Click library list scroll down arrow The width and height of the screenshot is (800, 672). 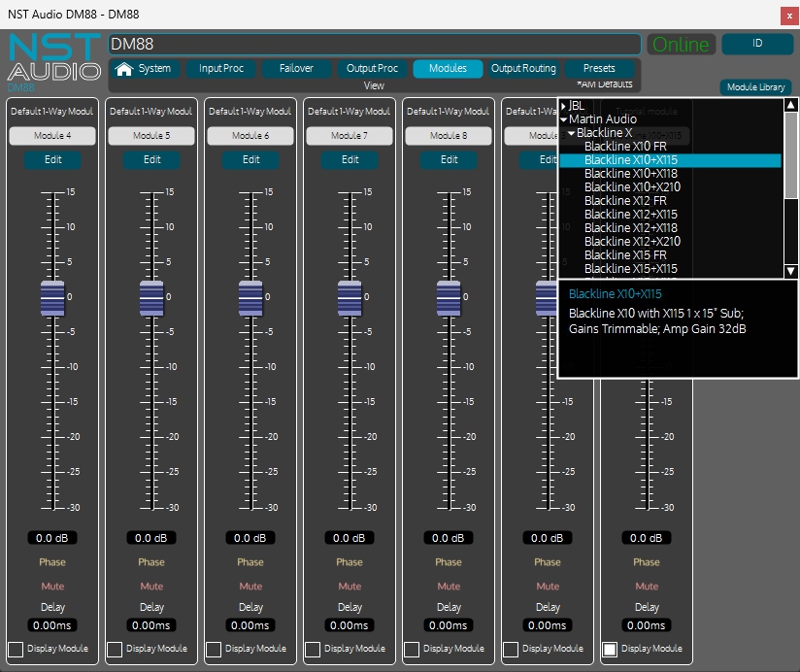coord(790,271)
